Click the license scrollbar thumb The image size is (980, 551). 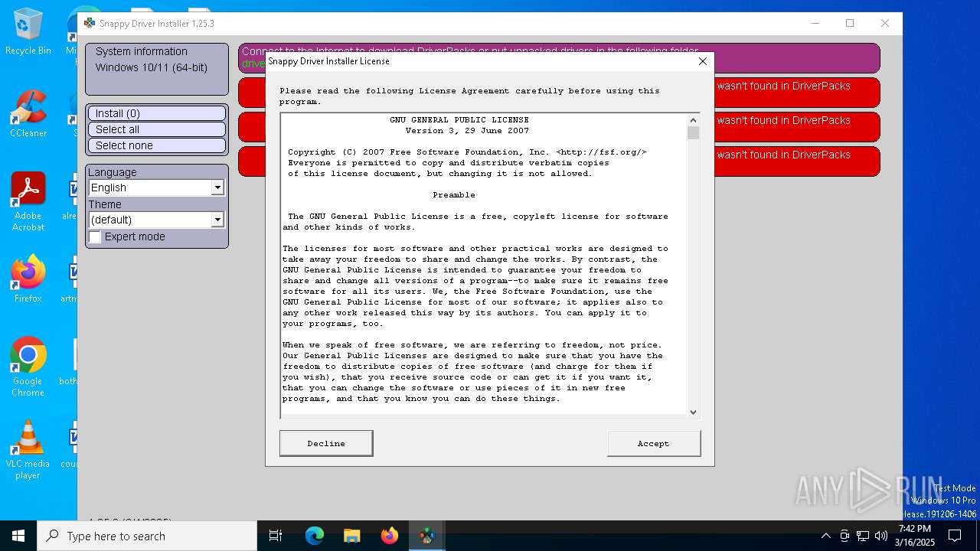tap(693, 133)
